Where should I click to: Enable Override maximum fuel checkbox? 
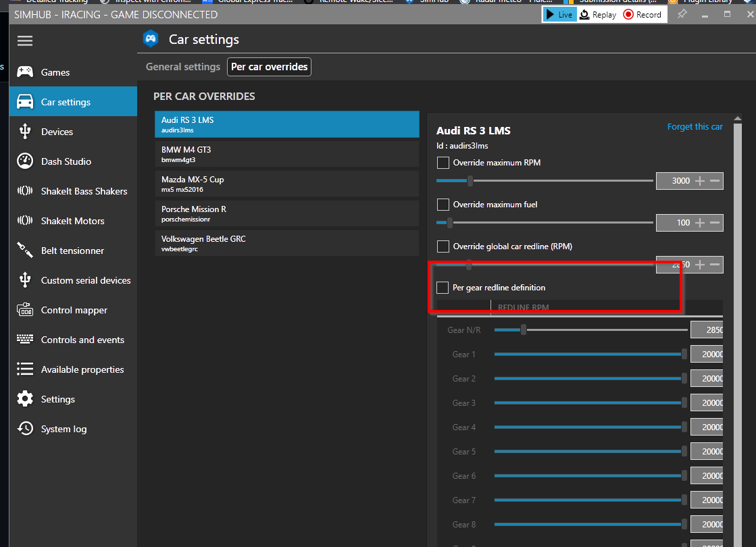pyautogui.click(x=443, y=205)
